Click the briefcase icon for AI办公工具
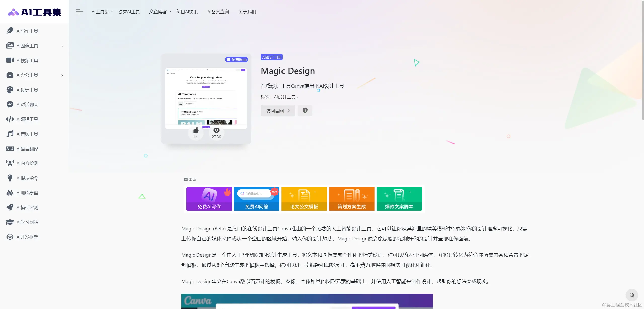644x309 pixels. 10,75
